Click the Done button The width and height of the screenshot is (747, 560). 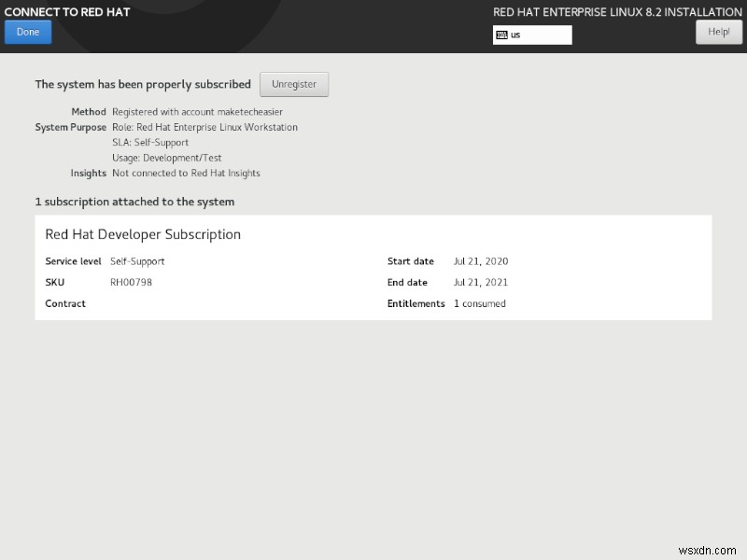[x=27, y=31]
